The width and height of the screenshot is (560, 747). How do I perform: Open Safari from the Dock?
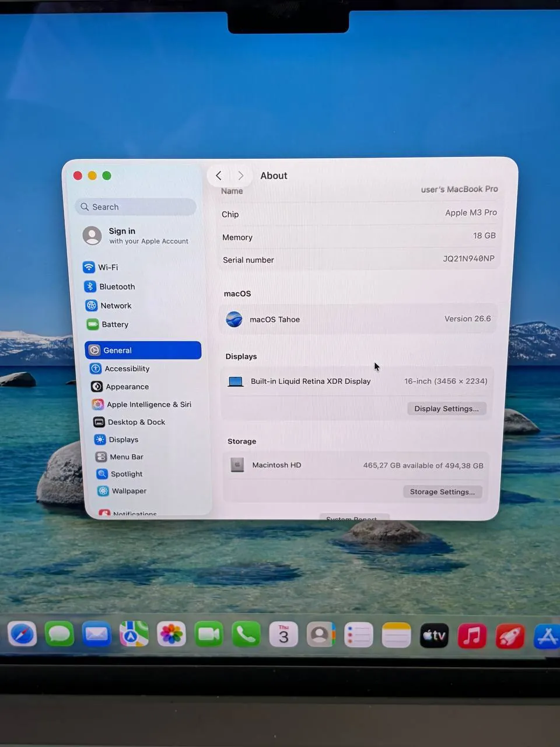tap(22, 634)
